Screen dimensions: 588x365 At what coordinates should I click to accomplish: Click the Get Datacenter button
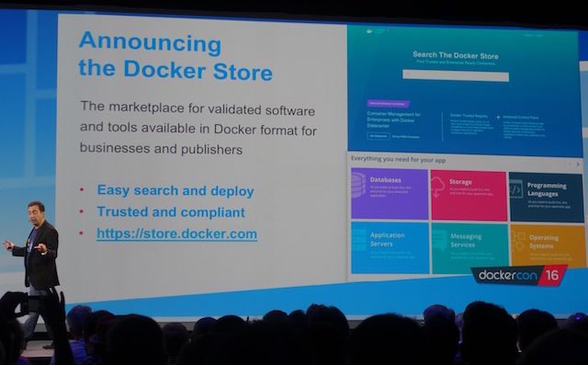(x=379, y=136)
